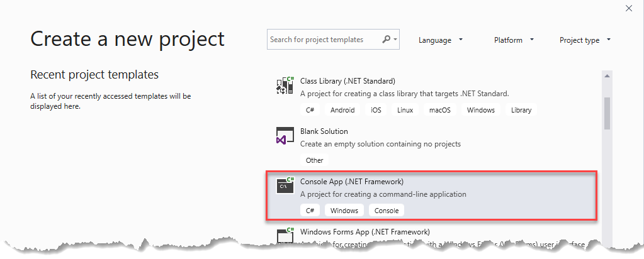
Task: Click the template list scrollbar thumb
Action: [607, 113]
